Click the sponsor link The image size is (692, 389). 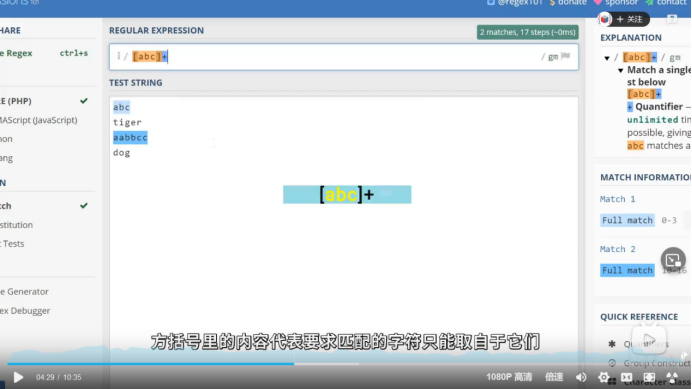621,3
